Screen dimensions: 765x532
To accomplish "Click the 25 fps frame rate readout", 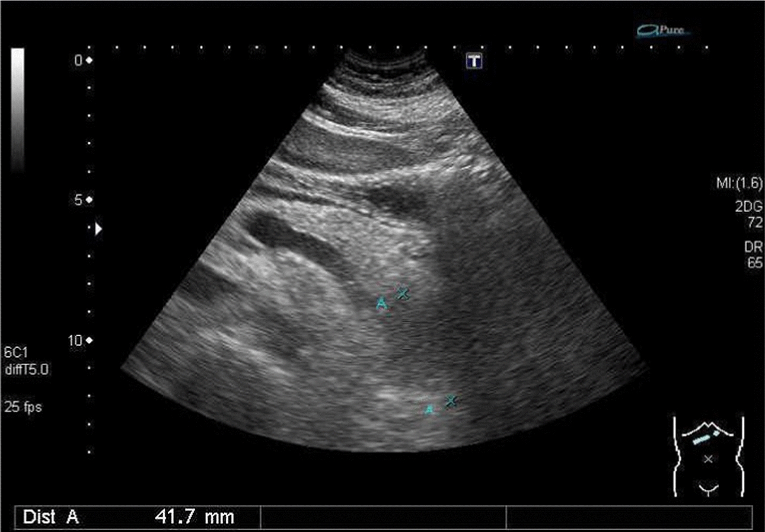I will point(23,407).
